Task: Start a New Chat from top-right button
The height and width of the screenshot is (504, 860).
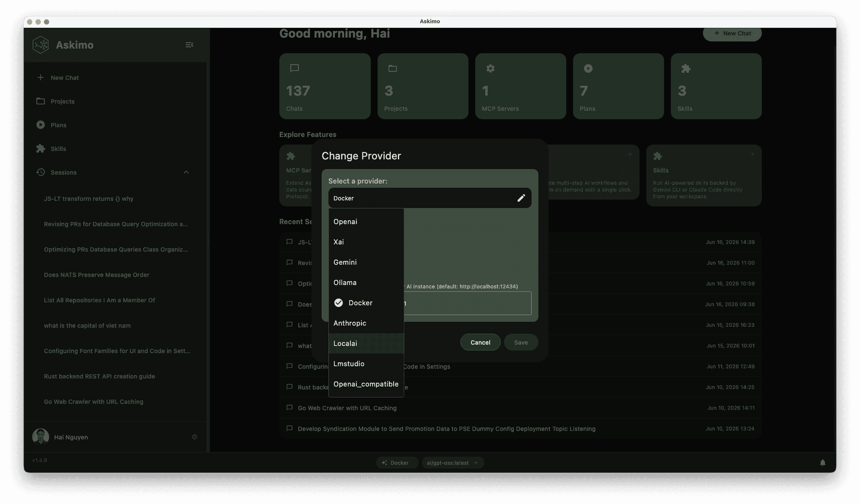Action: click(x=732, y=34)
